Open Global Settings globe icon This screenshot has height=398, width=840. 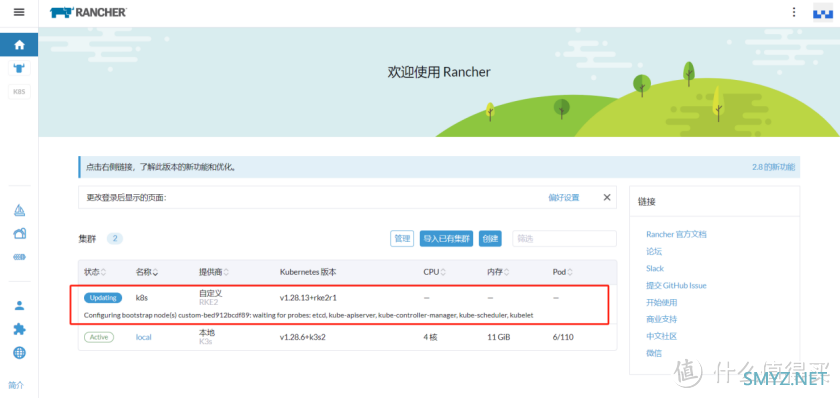pos(19,352)
